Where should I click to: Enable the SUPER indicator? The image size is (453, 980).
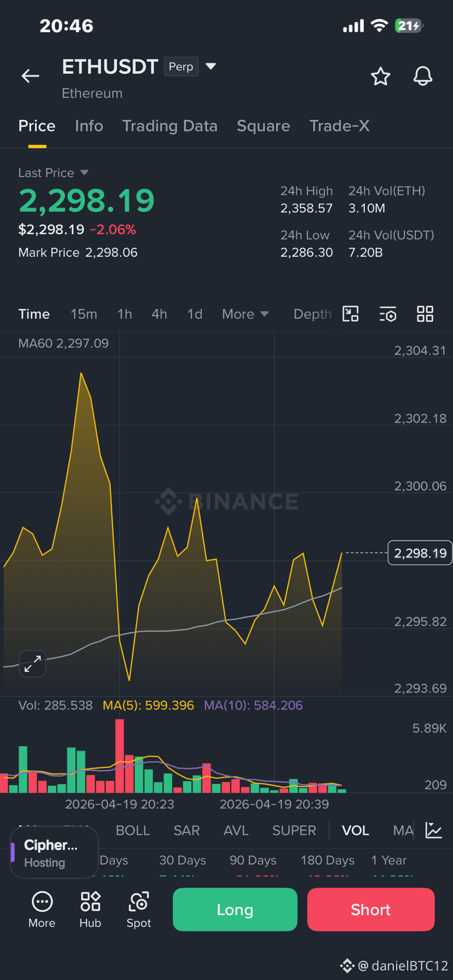294,830
